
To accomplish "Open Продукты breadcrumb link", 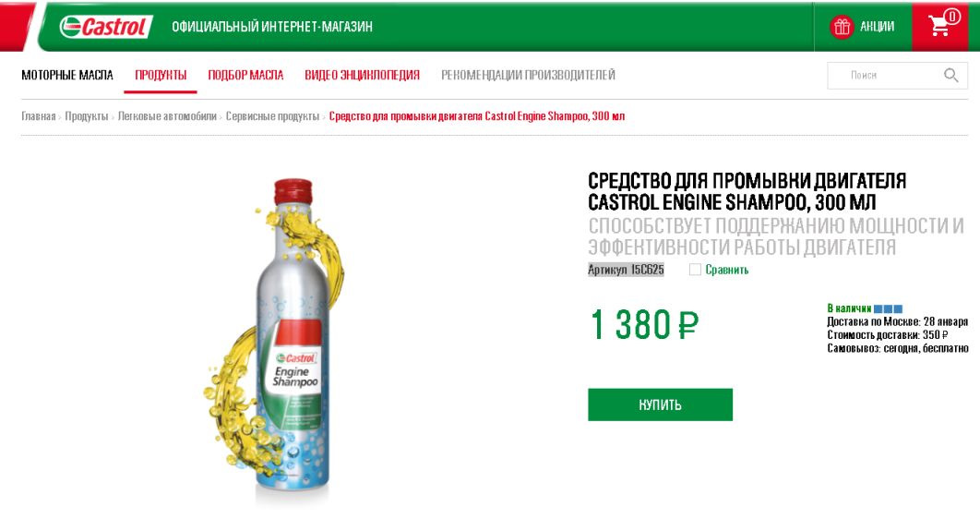I will (86, 116).
